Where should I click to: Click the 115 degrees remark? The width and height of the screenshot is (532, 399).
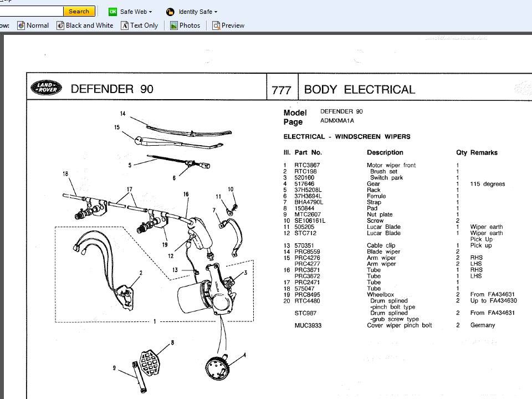point(488,184)
